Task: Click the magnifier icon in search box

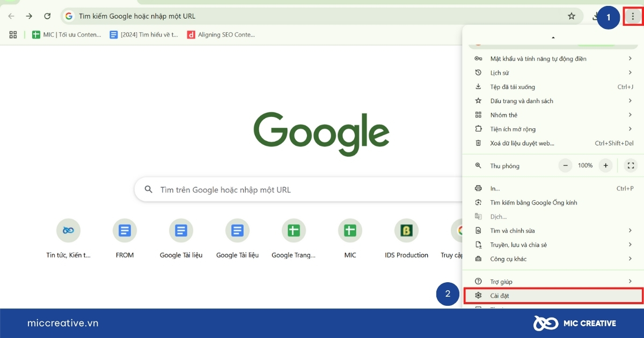Action: point(148,190)
